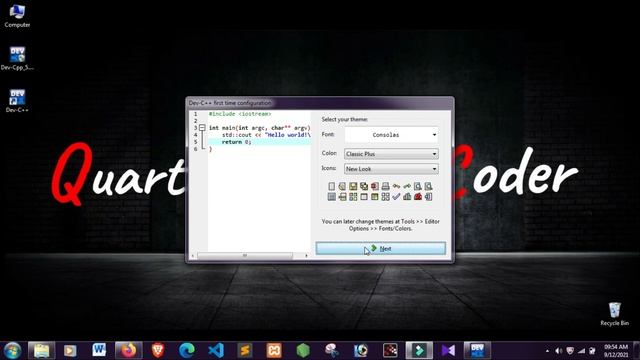Open the Icons dropdown set to New Look
640x360 pixels.
tap(391, 169)
